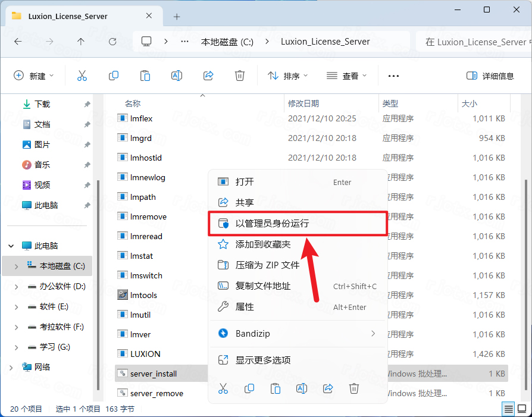532x417 pixels.
Task: Select 图片 in quick access sidebar
Action: click(x=42, y=145)
